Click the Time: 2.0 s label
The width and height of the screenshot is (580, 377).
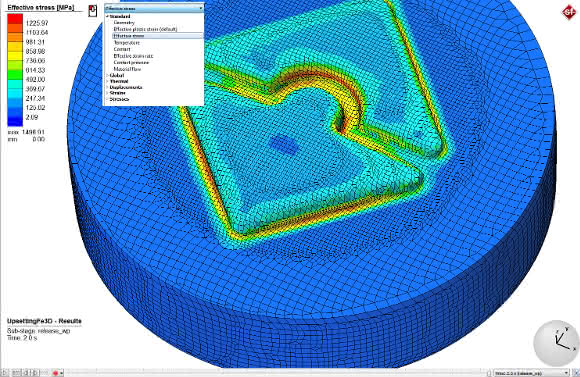coord(22,338)
